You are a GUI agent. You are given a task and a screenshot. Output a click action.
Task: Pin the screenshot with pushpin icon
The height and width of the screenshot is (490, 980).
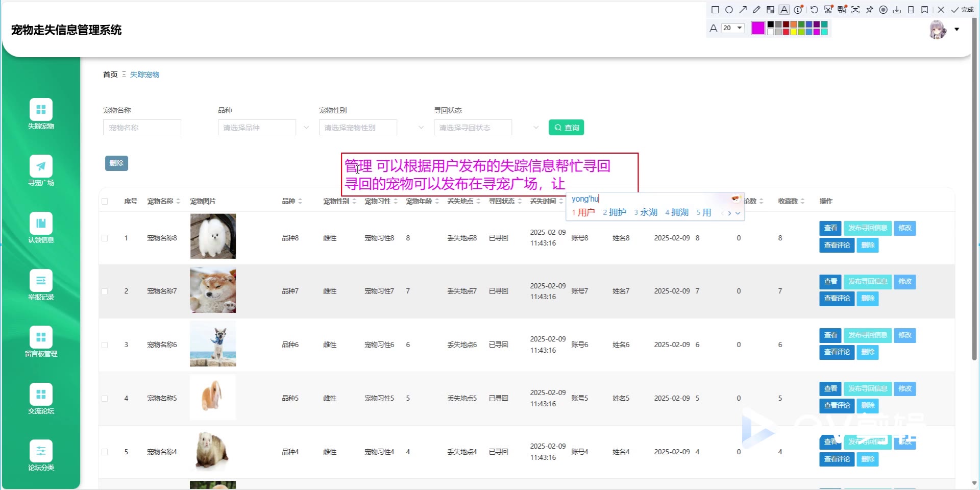[869, 10]
